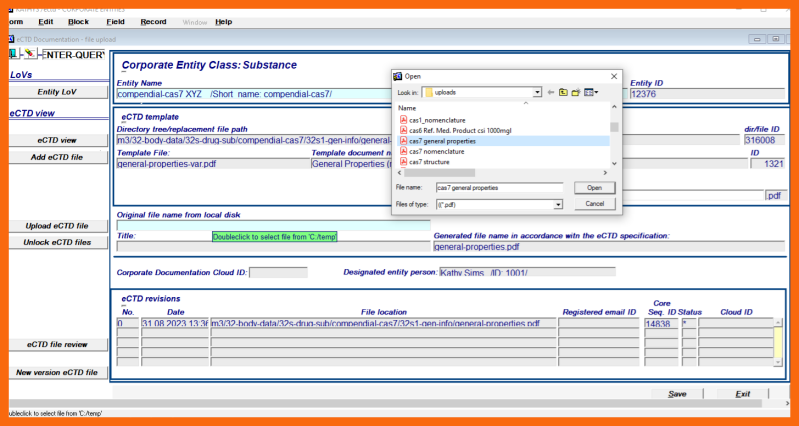Go back to previous folder in Open dialog
This screenshot has height=426, width=799.
551,92
